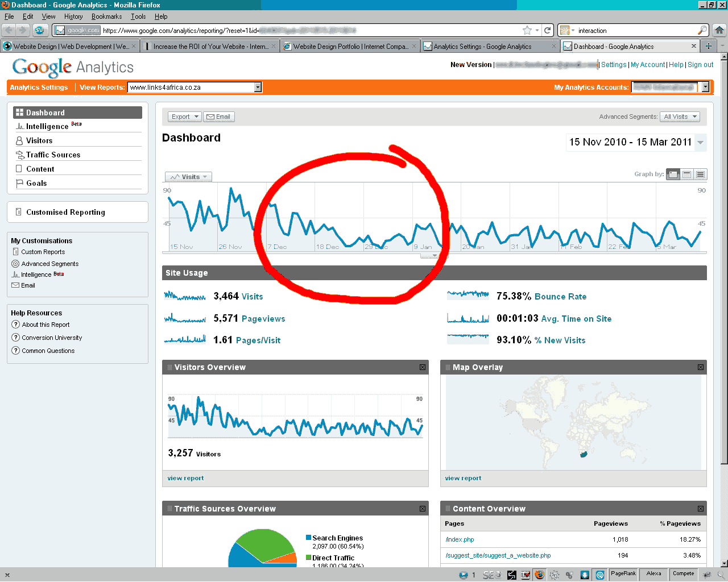Open the My Analytics Accounts dropdown
728x582 pixels.
(x=671, y=87)
